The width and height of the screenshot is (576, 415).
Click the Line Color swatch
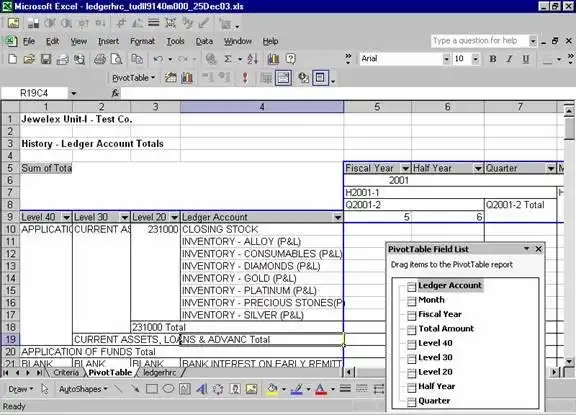click(x=296, y=389)
